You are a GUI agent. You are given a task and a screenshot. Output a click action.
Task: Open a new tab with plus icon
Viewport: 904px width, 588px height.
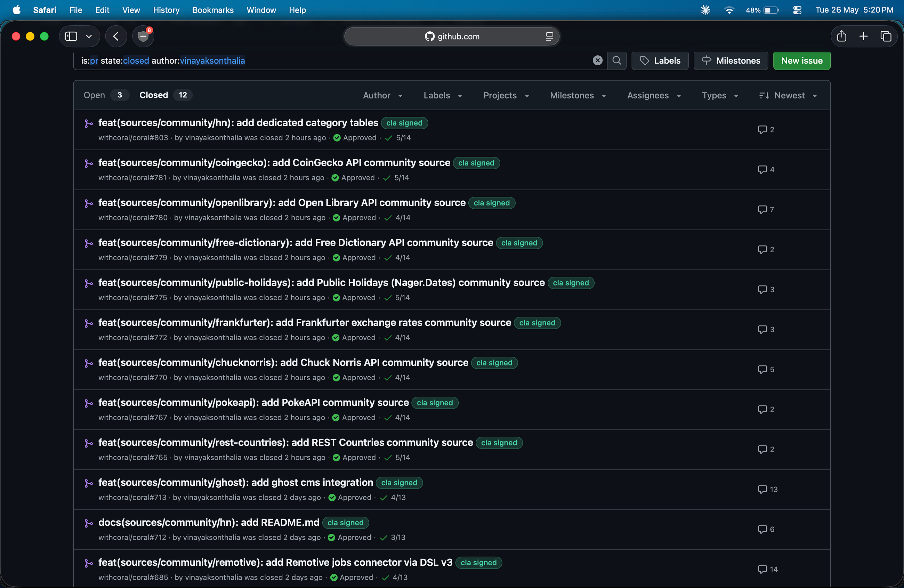pos(863,37)
